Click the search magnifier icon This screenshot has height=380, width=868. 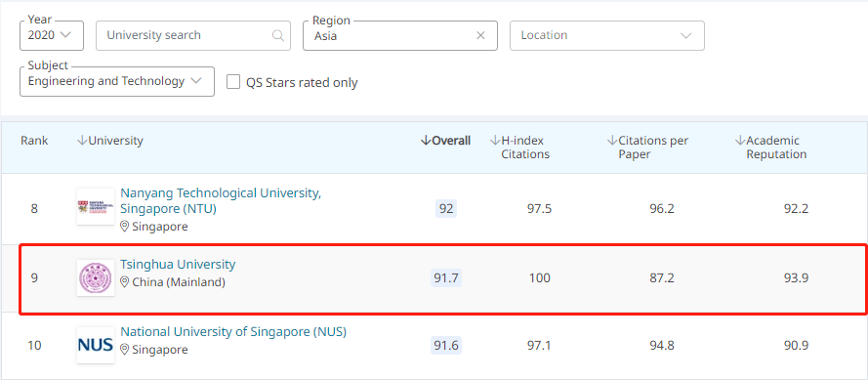tap(278, 35)
